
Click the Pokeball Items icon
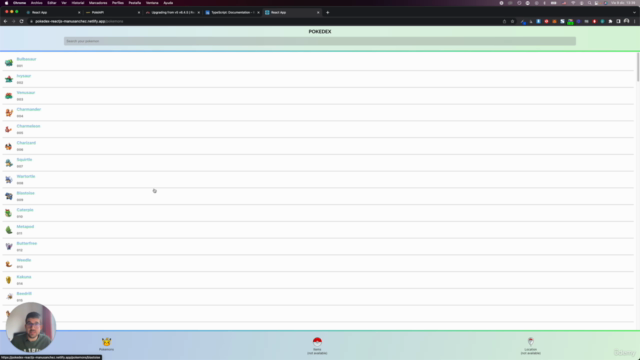point(317,341)
